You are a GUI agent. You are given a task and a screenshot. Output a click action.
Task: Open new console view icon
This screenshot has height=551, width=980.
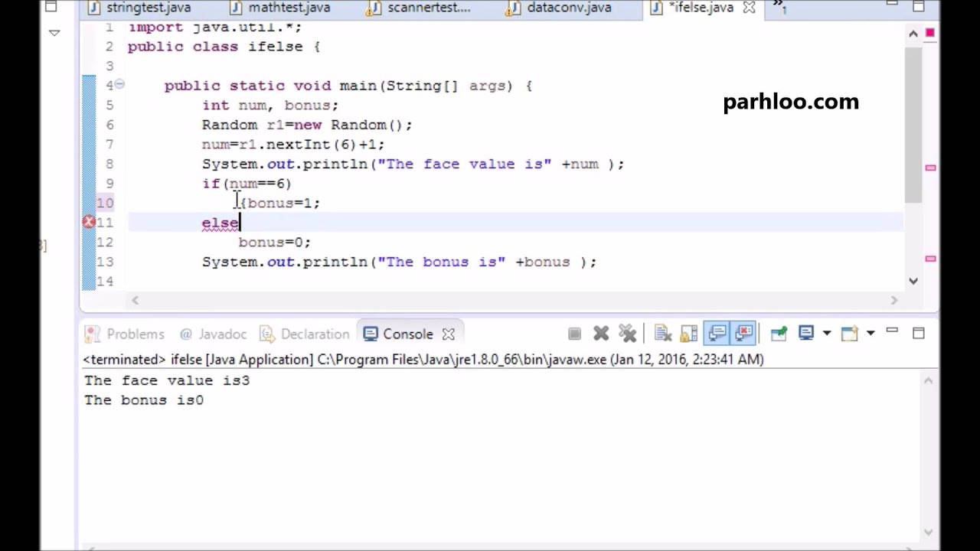click(850, 334)
